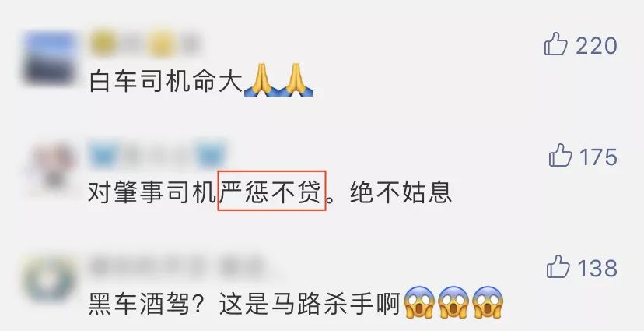Click the middle screaming face emoji
Image resolution: width=644 pixels, height=331 pixels.
click(453, 303)
